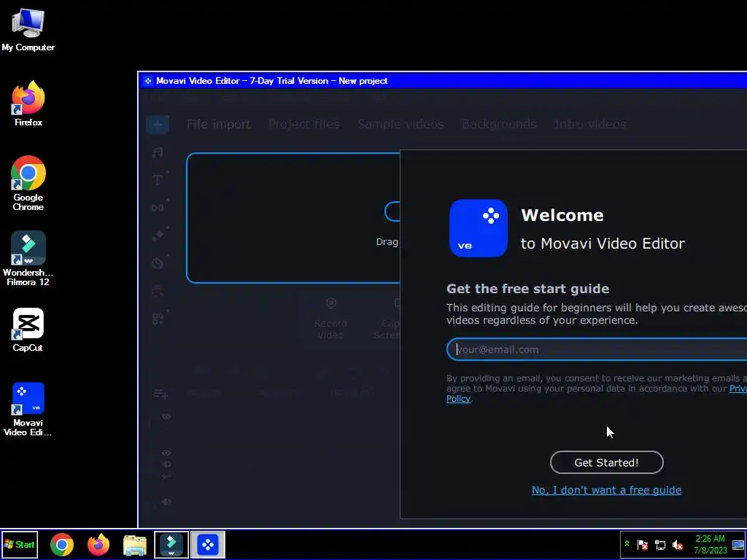Click the Movavi logo in the Welcome dialog
The width and height of the screenshot is (747, 560).
click(x=479, y=228)
